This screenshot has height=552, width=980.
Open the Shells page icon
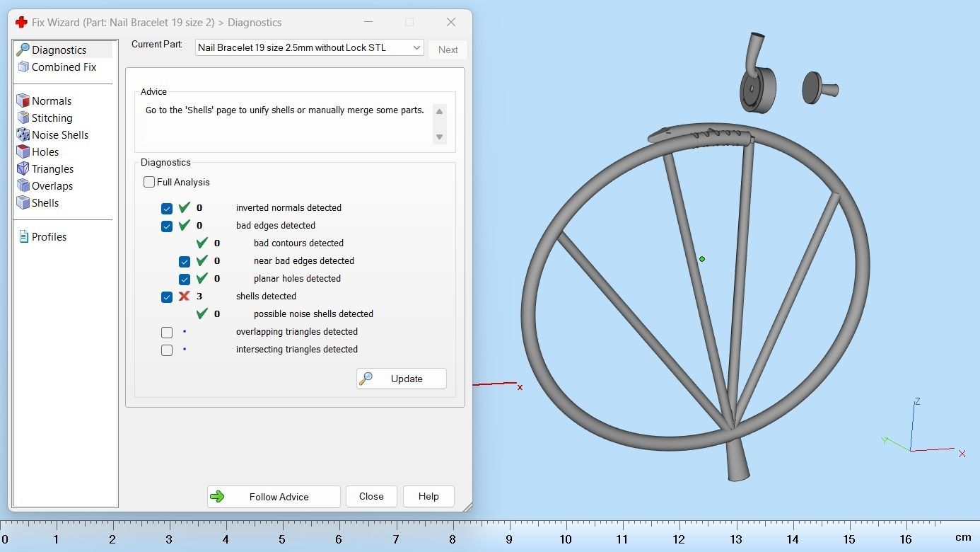tap(23, 202)
